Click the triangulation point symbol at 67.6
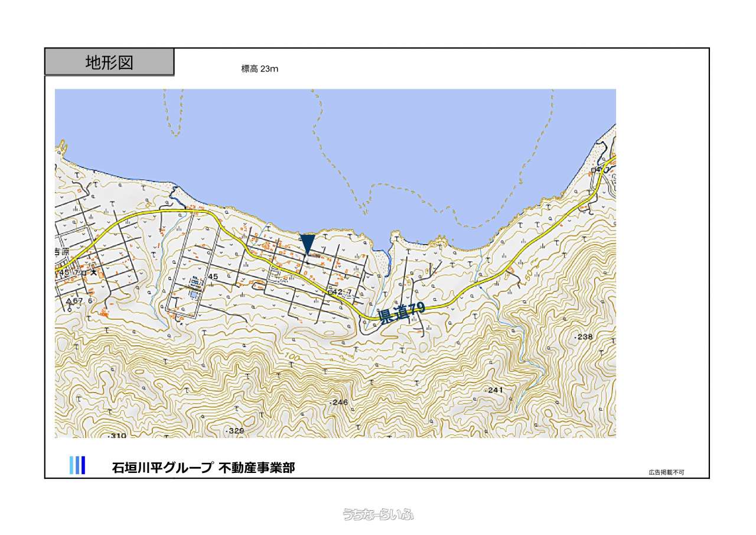This screenshot has width=756, height=535. point(69,301)
